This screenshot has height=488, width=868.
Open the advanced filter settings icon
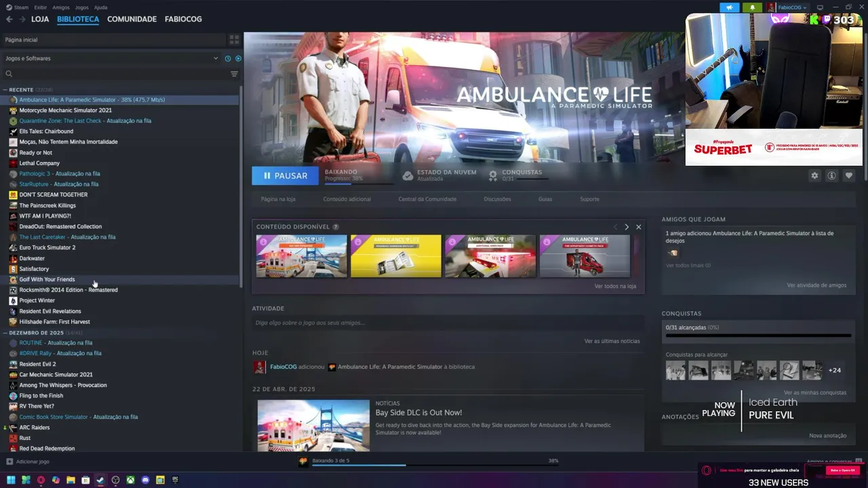(x=234, y=74)
